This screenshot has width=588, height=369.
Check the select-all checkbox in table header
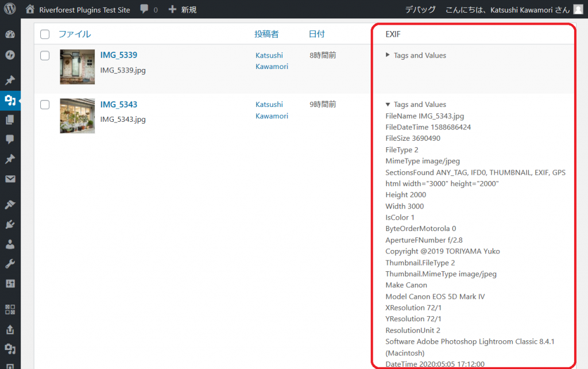pyautogui.click(x=45, y=34)
